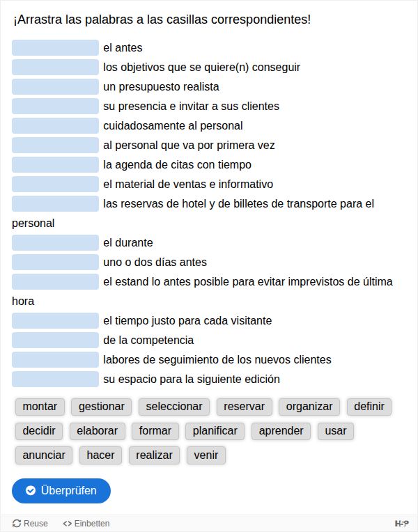Pick the 'gestionar' word chip
Image resolution: width=418 pixels, height=532 pixels.
pos(102,407)
